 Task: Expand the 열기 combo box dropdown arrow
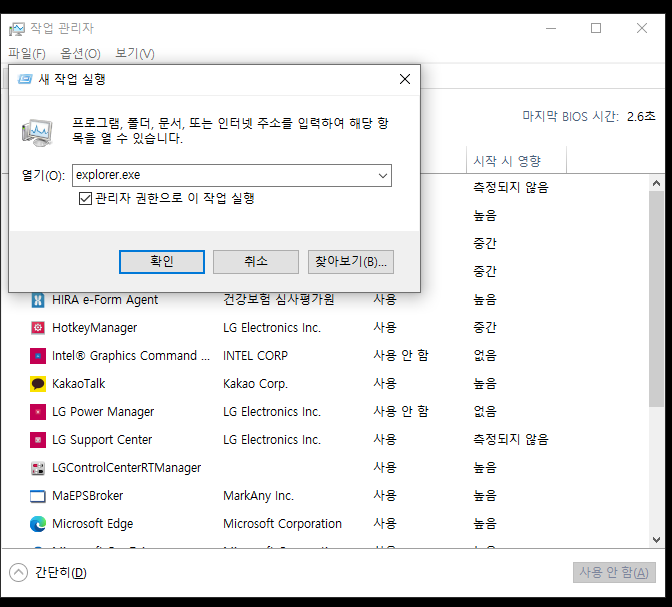click(x=383, y=175)
